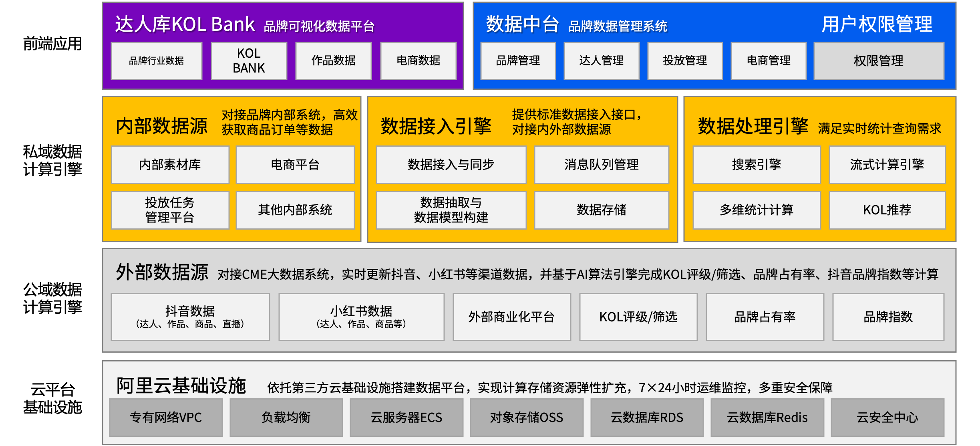Click the 品牌行业数据 box

click(156, 61)
